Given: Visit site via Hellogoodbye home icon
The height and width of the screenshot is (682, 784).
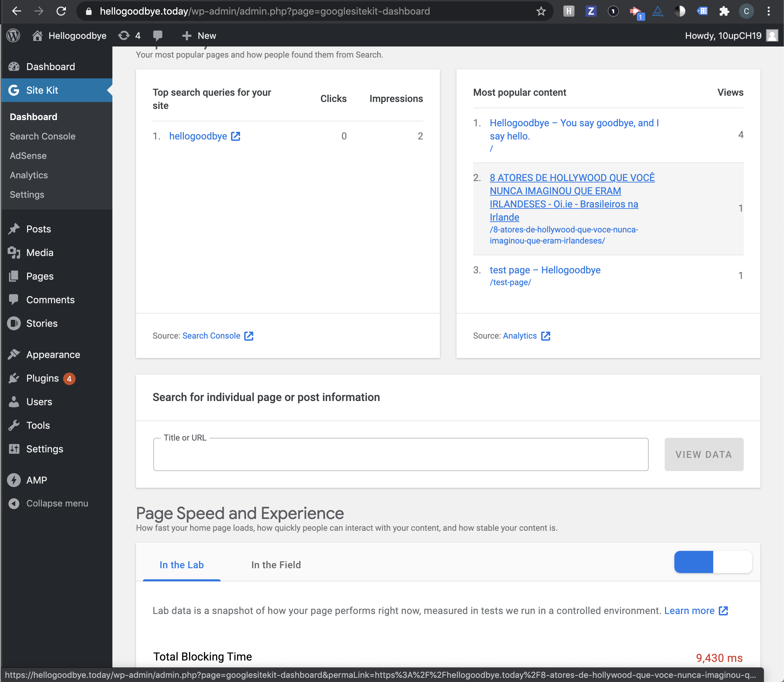Looking at the screenshot, I should tap(69, 36).
